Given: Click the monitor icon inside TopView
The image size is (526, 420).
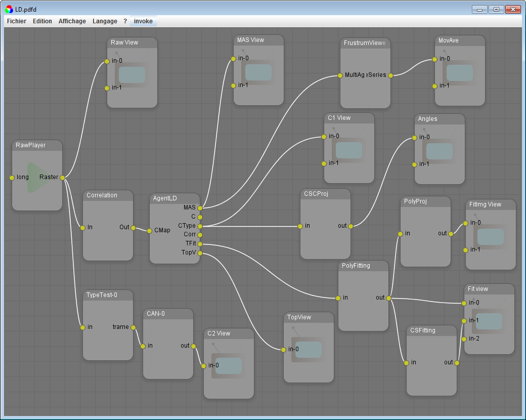Looking at the screenshot, I should coord(308,349).
